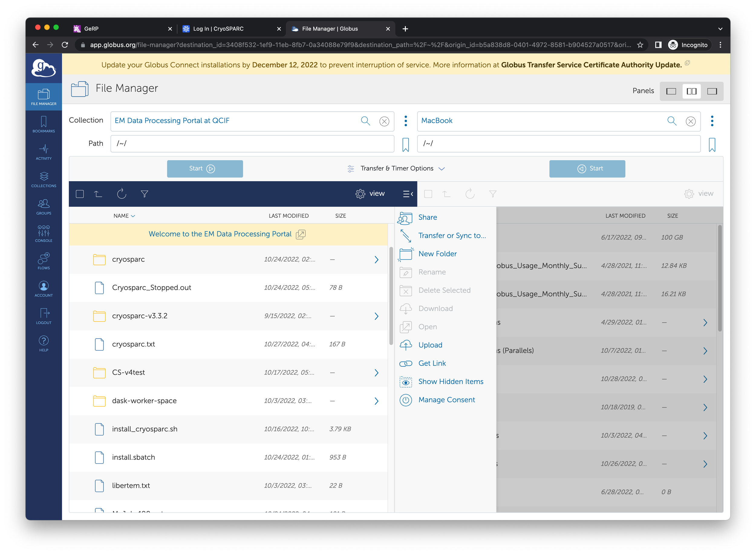
Task: Open Welcome to the EM Data Processing Portal link
Action: 220,234
